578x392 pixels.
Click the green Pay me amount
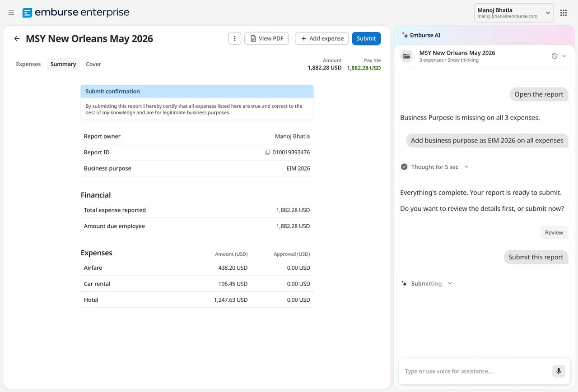pos(364,68)
